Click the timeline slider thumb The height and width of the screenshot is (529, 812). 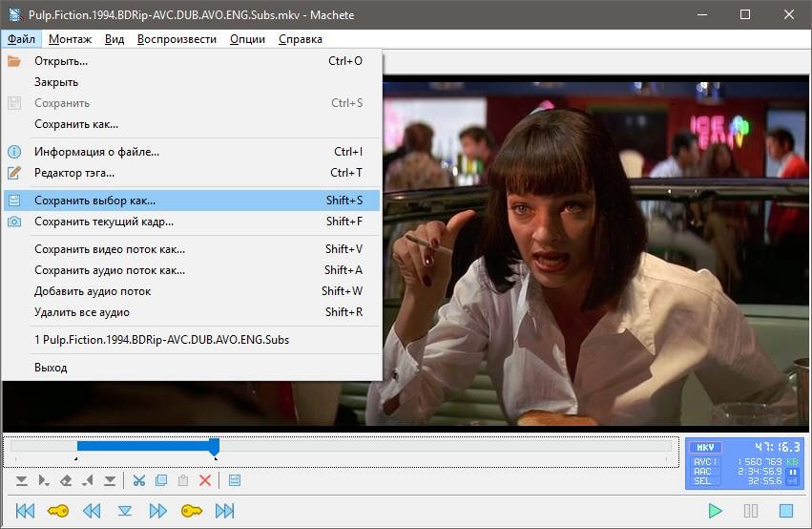(214, 446)
